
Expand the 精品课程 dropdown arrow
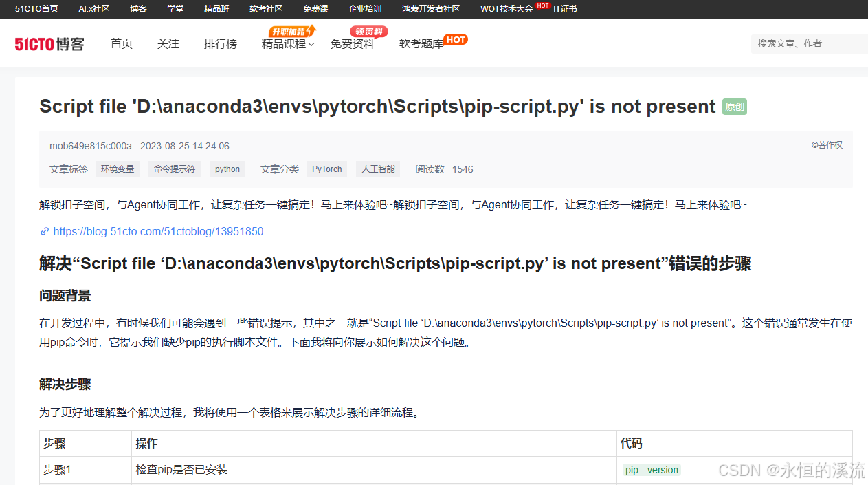(311, 45)
